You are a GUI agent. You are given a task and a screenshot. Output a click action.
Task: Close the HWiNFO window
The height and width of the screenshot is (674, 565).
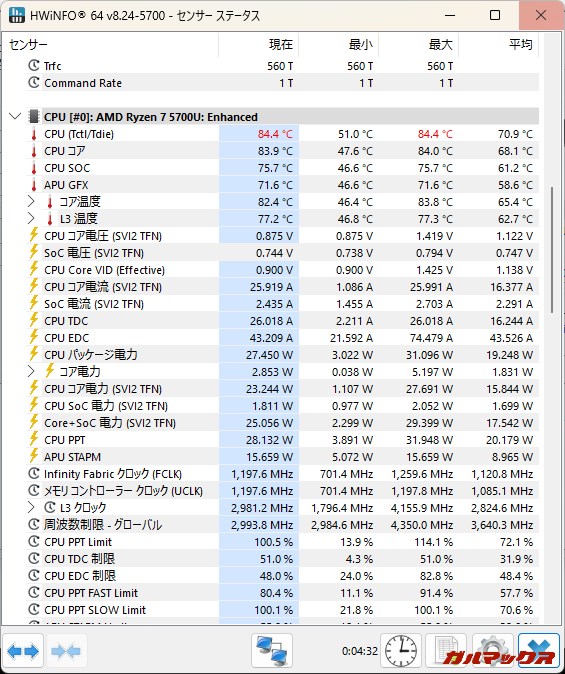pos(541,15)
